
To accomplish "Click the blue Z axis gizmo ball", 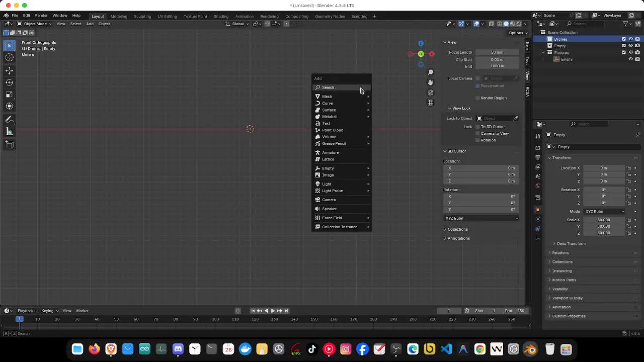I will point(421,44).
